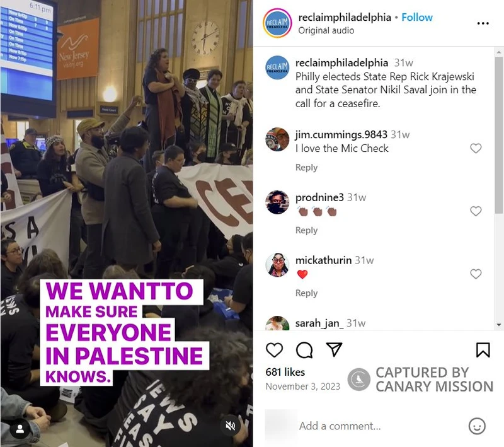Screen dimensions: 504x447
Task: View the 681 likes list
Action: click(x=285, y=372)
